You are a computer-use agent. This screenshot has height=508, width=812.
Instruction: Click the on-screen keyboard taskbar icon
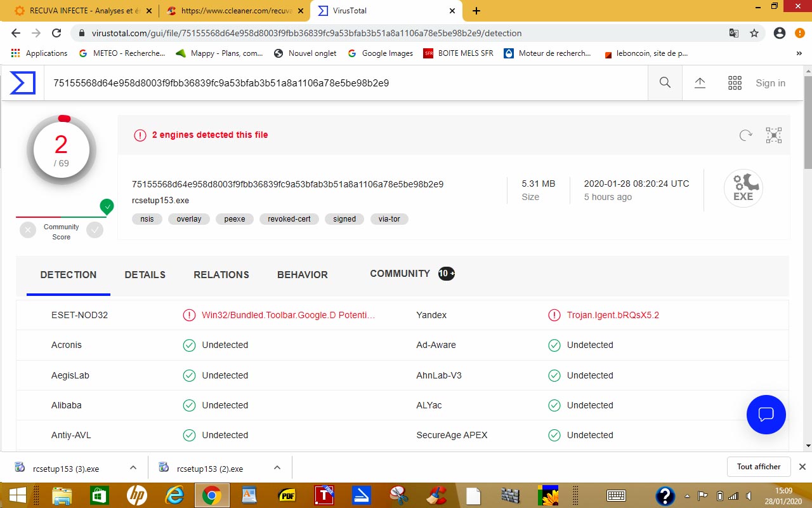[617, 495]
